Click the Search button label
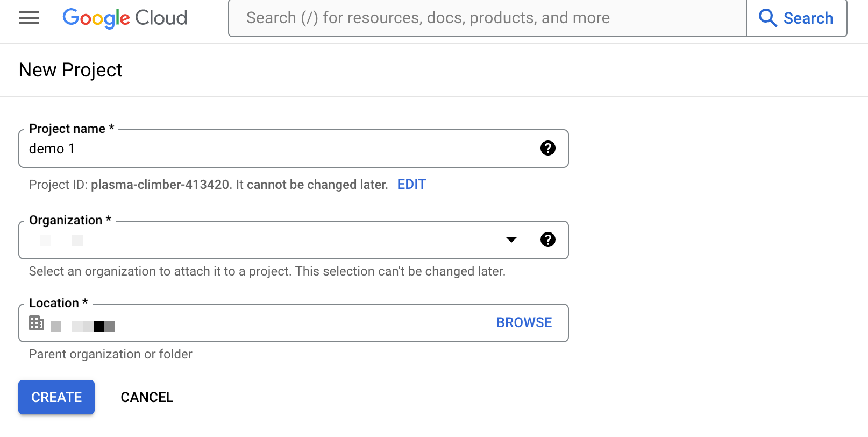 pos(808,18)
